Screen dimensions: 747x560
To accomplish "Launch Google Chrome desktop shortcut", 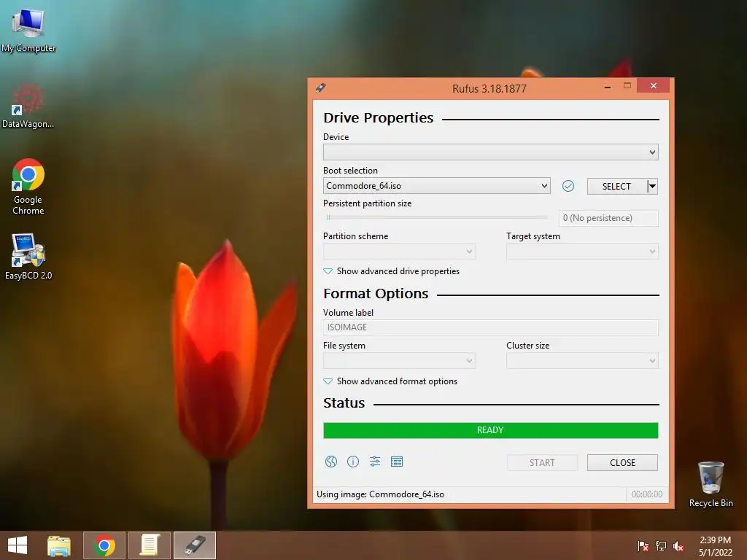I will coord(28,187).
